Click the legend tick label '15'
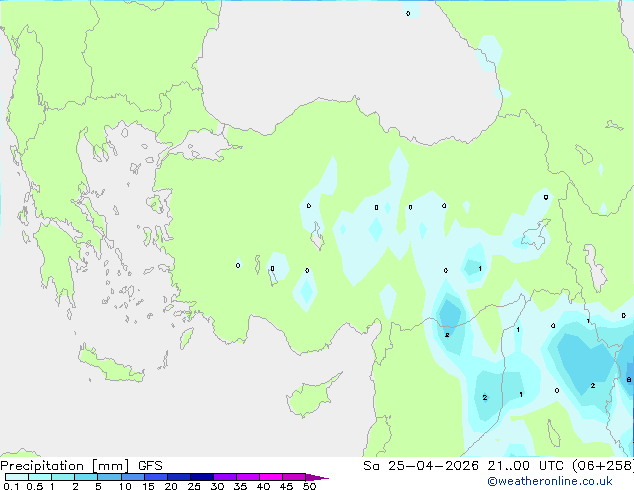 coord(148,486)
